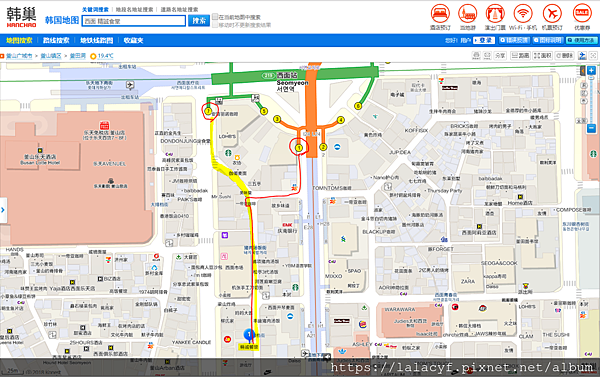Click the delete markings tool

(x=565, y=55)
